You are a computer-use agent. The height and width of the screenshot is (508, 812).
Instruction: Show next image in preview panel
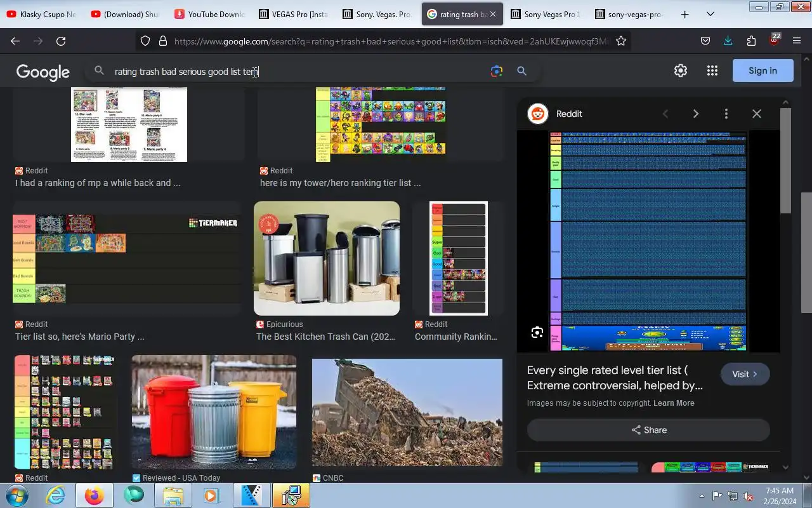695,114
